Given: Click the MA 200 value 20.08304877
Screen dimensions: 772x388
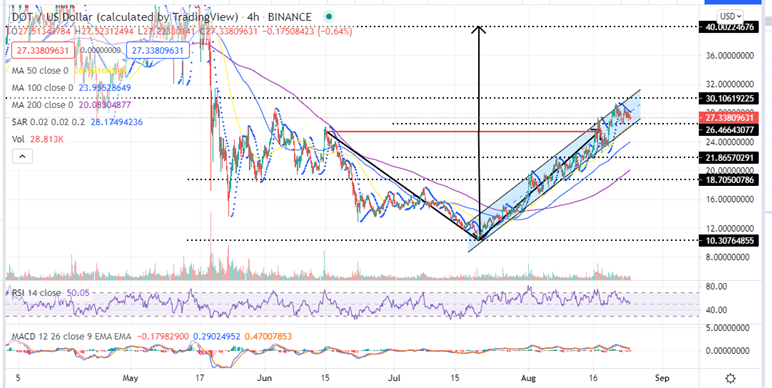Looking at the screenshot, I should coord(105,105).
